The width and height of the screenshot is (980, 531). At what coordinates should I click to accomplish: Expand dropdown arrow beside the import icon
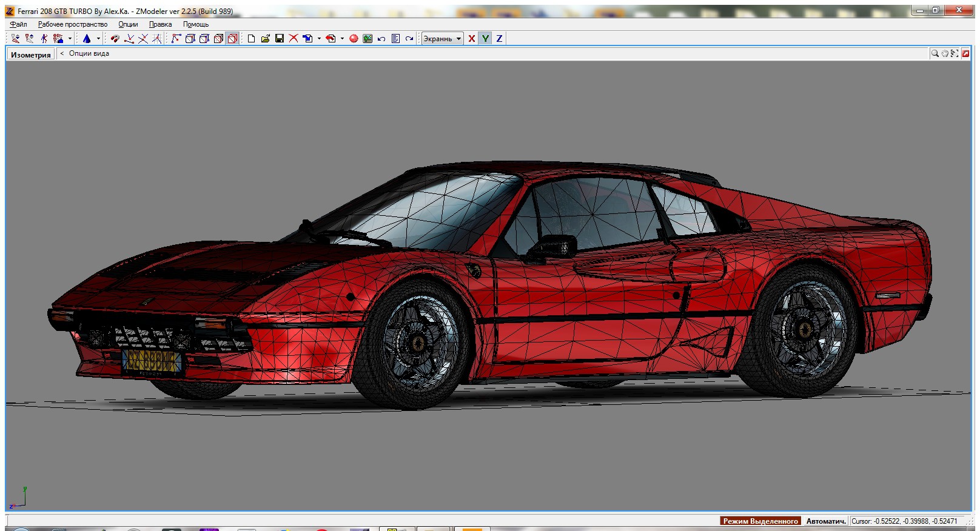[319, 39]
